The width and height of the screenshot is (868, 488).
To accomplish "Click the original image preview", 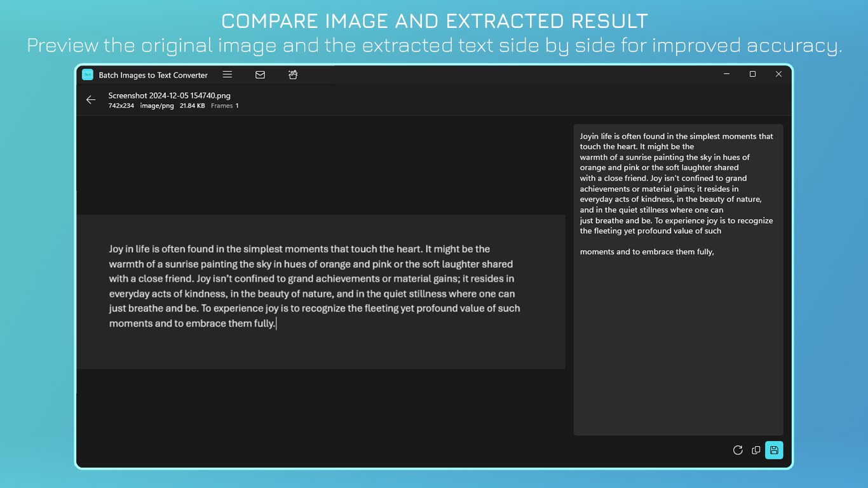I will [321, 292].
